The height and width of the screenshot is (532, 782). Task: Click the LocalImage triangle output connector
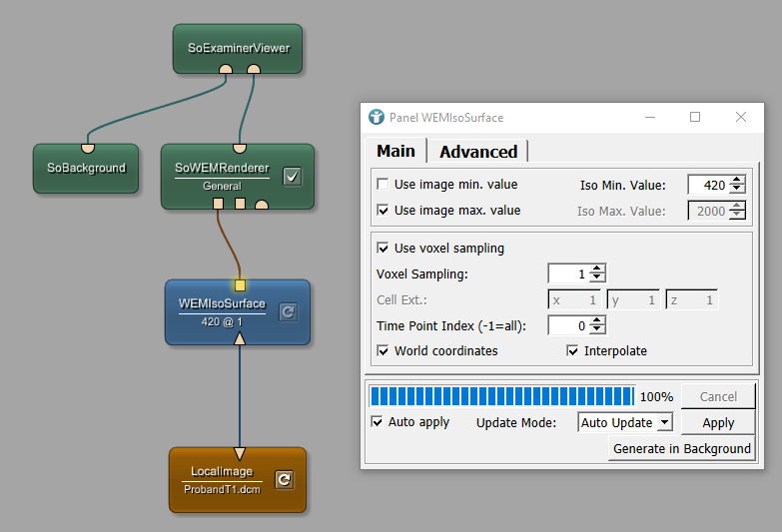pos(240,452)
